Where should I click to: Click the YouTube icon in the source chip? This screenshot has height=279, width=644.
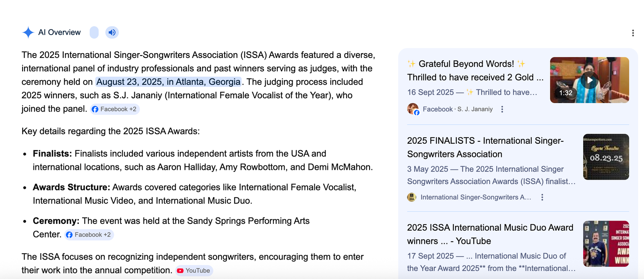point(180,271)
